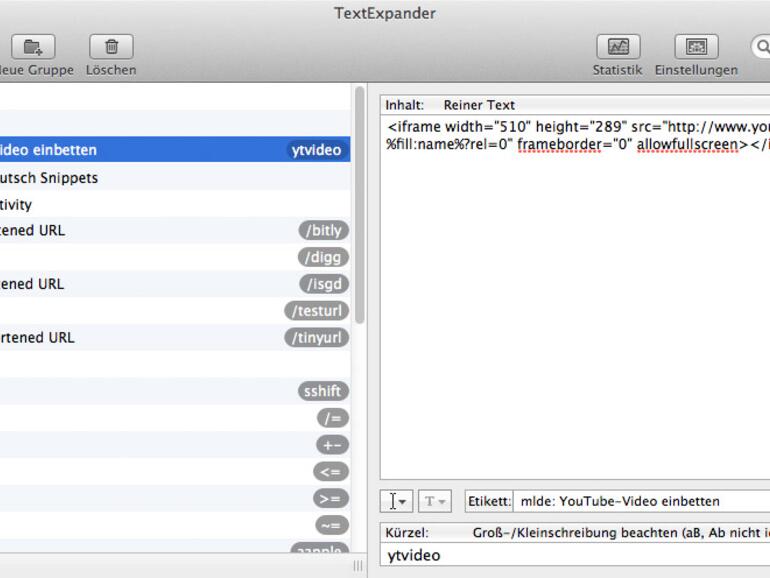Click the Kürzel field containing ytvideo
This screenshot has width=770, height=578.
[x=575, y=555]
